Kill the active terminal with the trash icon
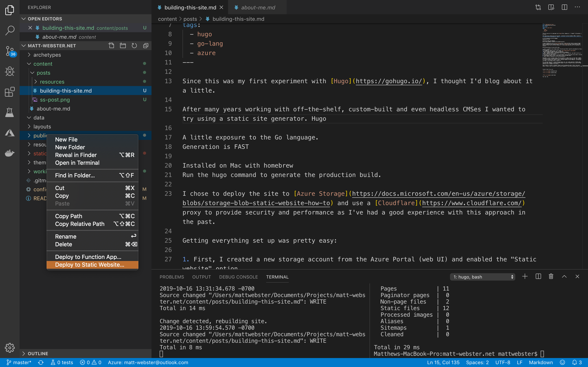The image size is (588, 367). [551, 276]
